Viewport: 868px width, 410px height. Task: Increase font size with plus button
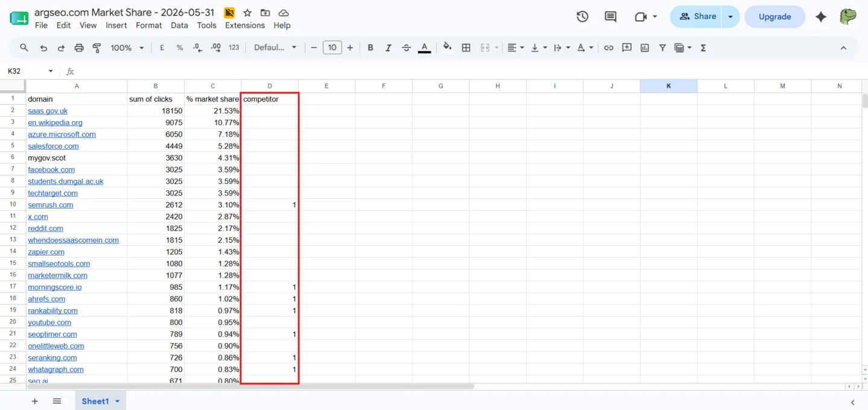[350, 48]
